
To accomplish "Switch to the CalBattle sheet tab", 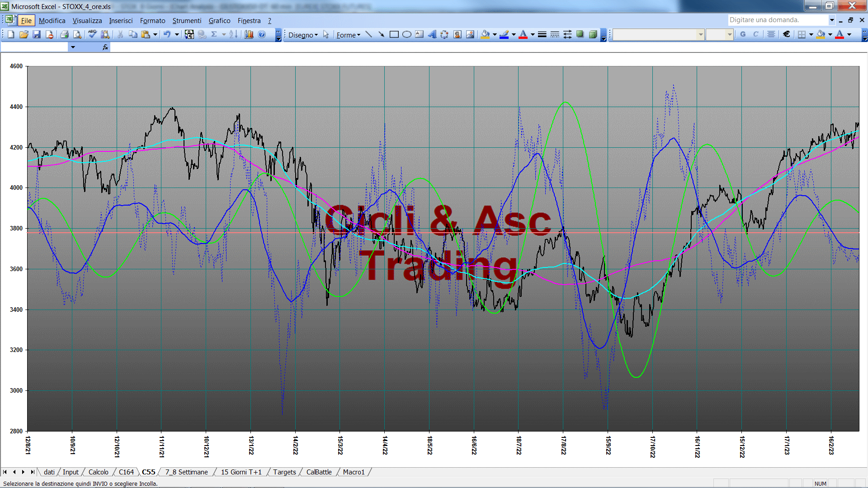I will [x=319, y=472].
